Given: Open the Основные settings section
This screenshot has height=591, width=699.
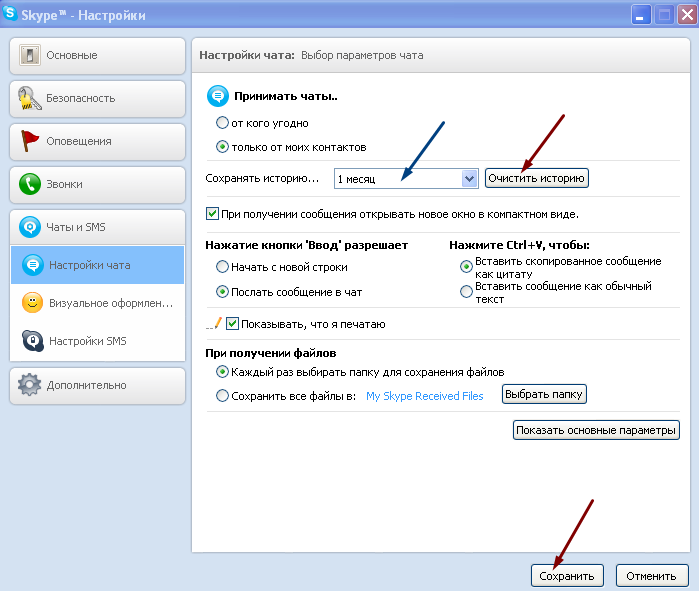Looking at the screenshot, I should (x=97, y=56).
